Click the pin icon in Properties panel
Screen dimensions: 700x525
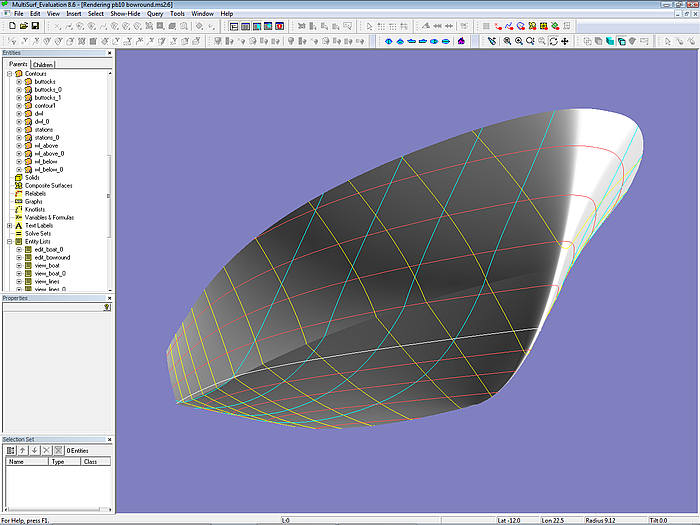107,307
